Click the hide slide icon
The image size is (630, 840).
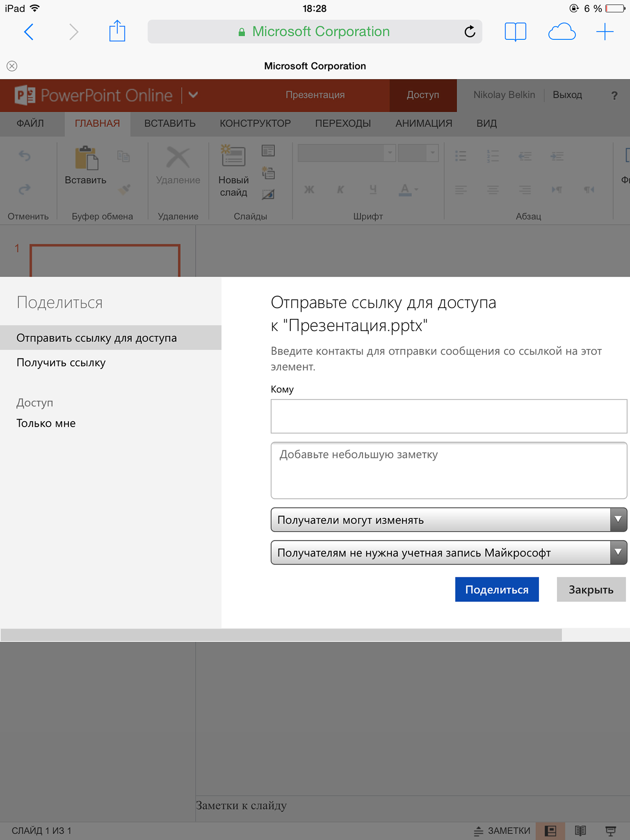pyautogui.click(x=268, y=194)
